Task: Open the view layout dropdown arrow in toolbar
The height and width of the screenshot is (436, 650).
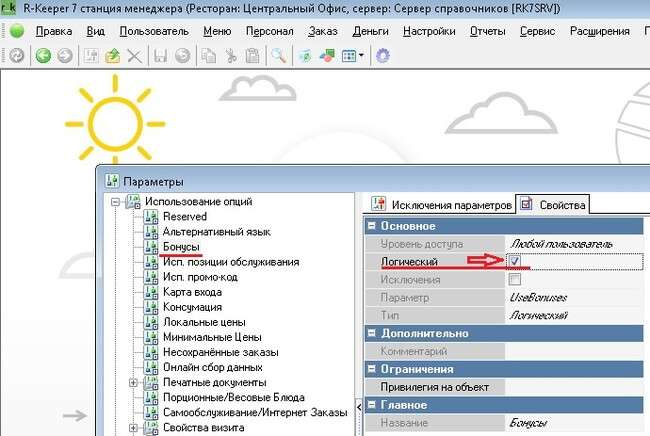Action: [361, 55]
